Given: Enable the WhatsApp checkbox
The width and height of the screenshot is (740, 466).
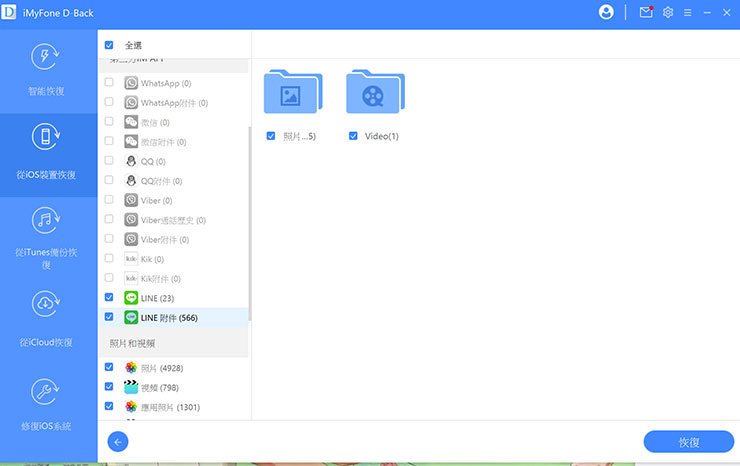Looking at the screenshot, I should click(x=109, y=84).
